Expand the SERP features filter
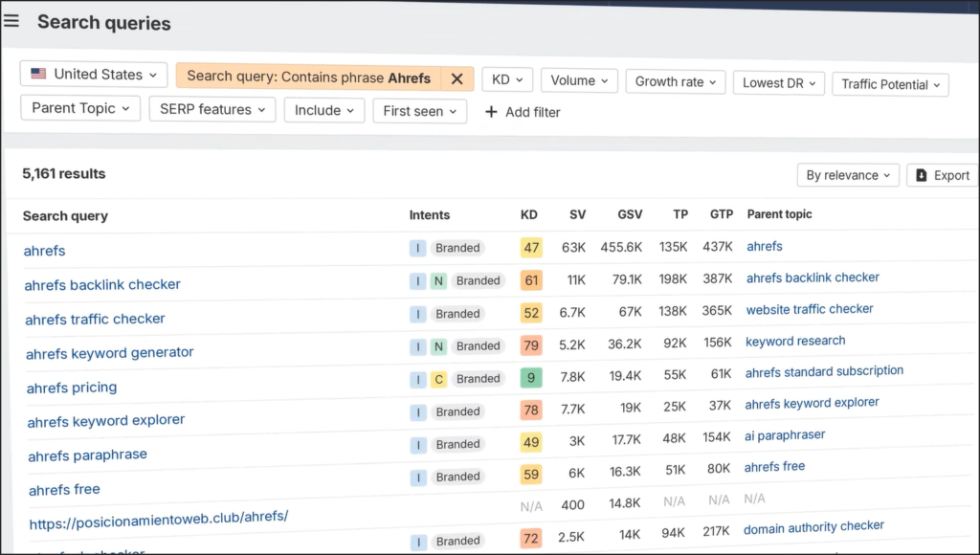Image resolution: width=980 pixels, height=555 pixels. pos(212,109)
